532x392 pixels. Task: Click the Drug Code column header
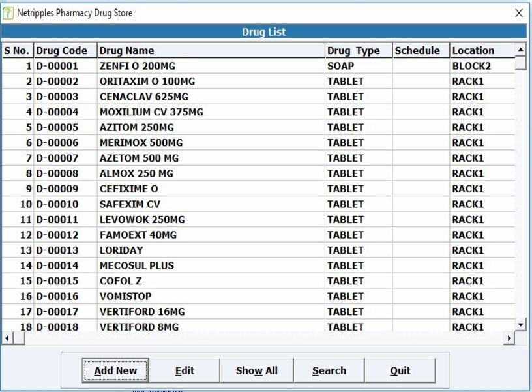[65, 51]
